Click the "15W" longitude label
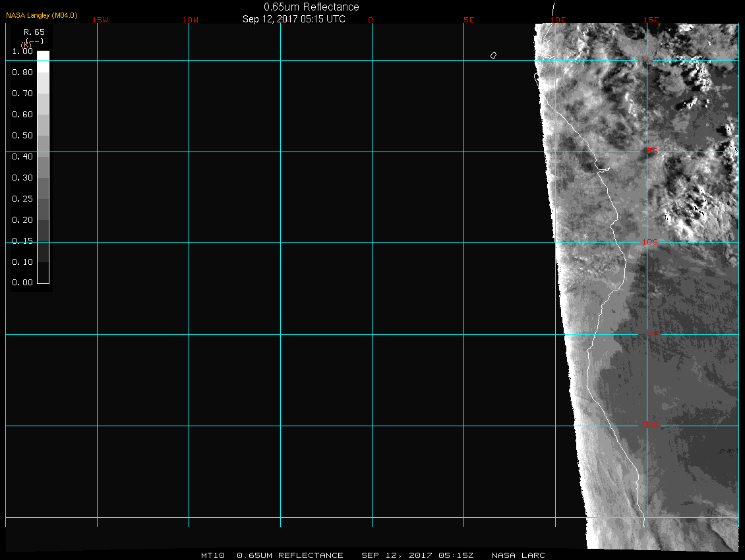 [100, 20]
